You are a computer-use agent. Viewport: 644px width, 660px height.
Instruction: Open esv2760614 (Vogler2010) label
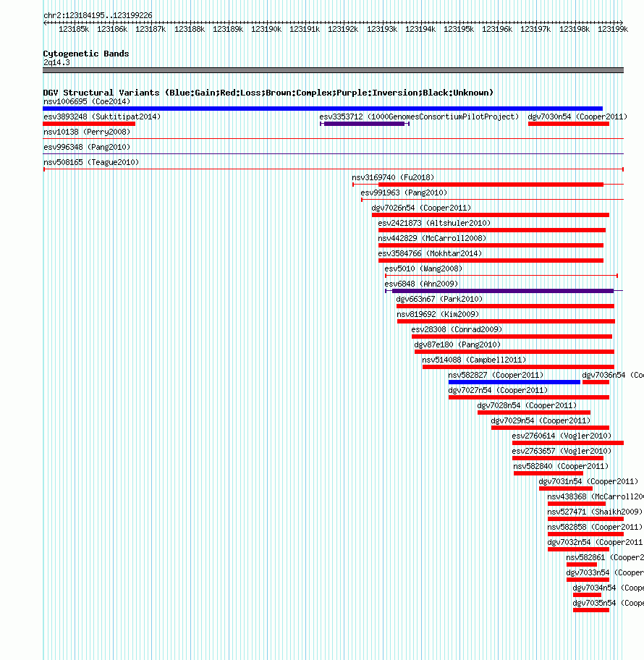click(x=562, y=435)
